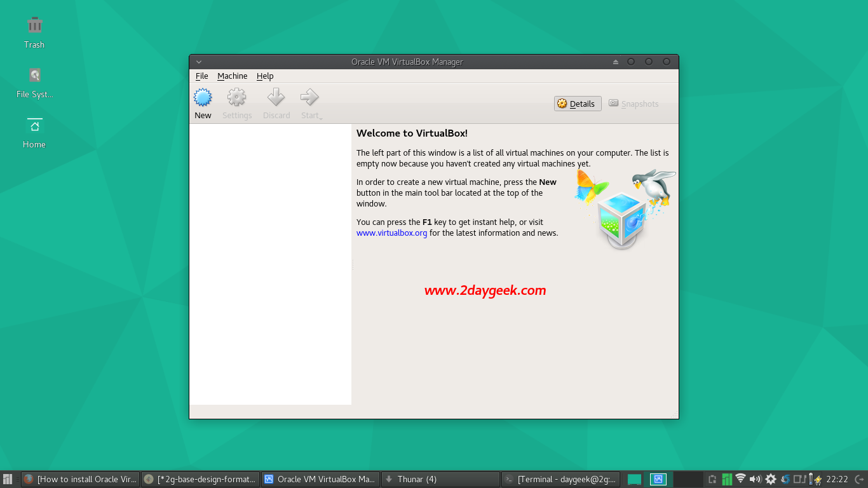Viewport: 868px width, 488px height.
Task: Switch to the second workspace showing VirtualBox
Action: click(659, 479)
